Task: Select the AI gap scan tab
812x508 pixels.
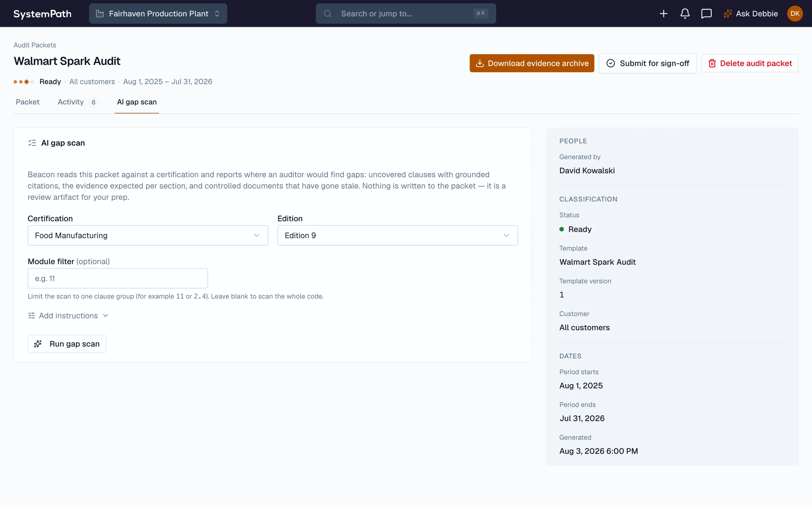Action: pos(136,102)
